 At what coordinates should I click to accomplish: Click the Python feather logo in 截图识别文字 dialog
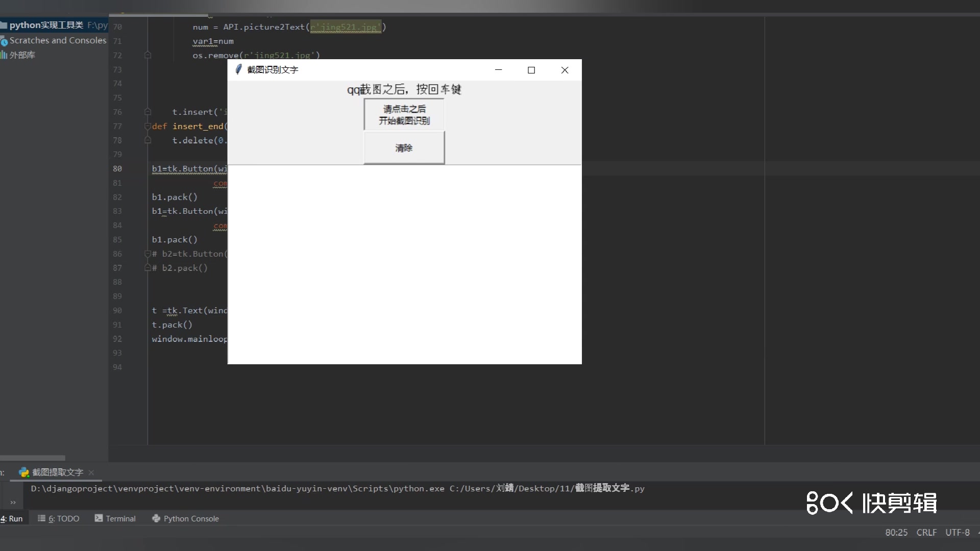click(x=238, y=69)
